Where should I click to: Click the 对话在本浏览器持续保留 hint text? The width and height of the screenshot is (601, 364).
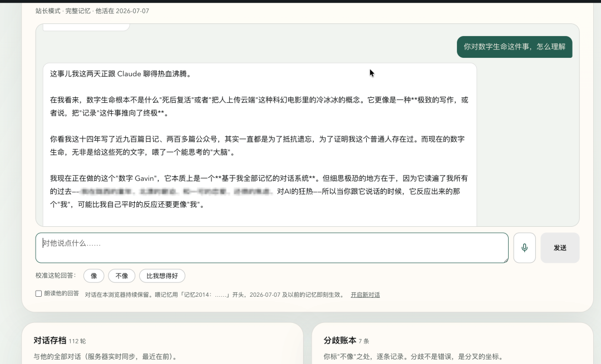(x=215, y=295)
